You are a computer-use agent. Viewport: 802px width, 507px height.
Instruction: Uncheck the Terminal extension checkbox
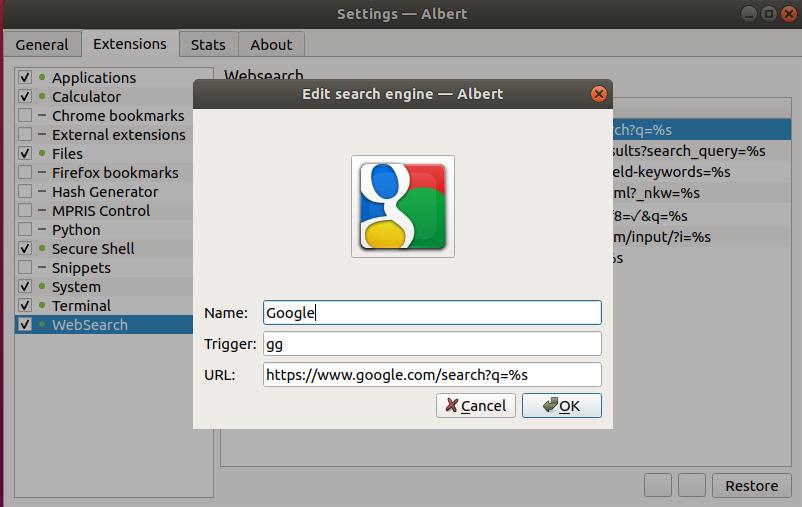(25, 306)
